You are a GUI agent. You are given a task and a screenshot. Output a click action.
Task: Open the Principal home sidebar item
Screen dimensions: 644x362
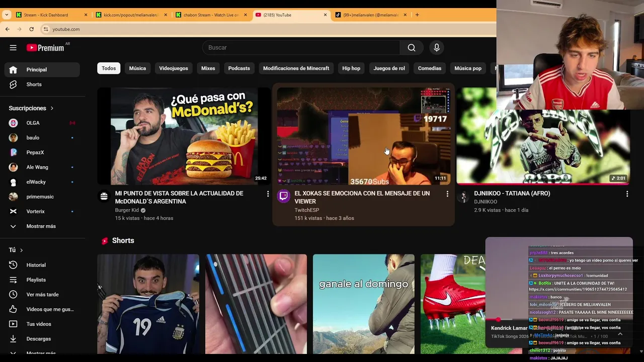click(42, 70)
